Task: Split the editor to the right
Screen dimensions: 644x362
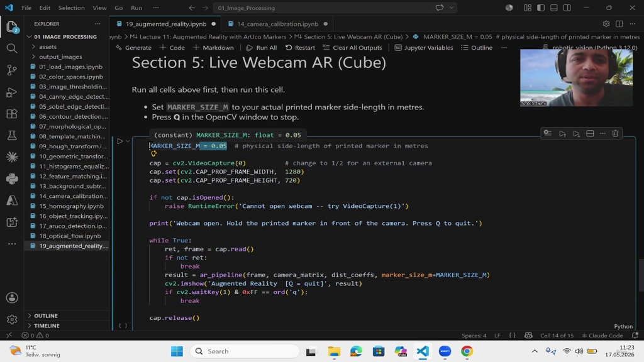Action: pos(619,24)
